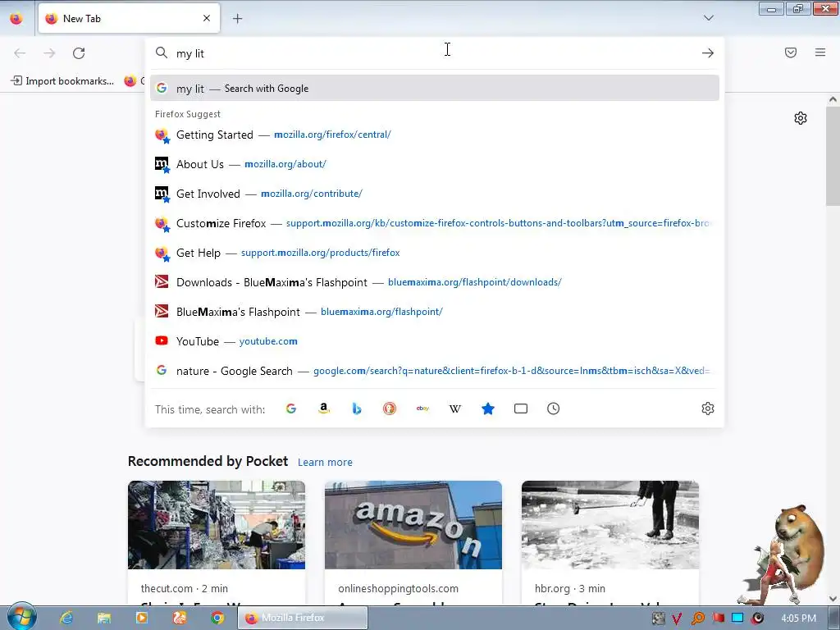Open the media player taskbar icon
Screen dimensions: 840x630
(x=141, y=618)
